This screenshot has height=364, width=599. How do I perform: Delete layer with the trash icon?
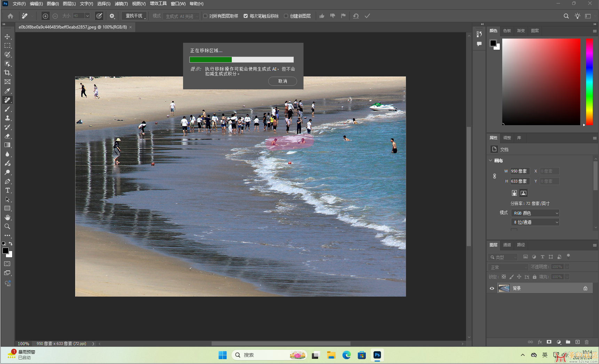586,342
